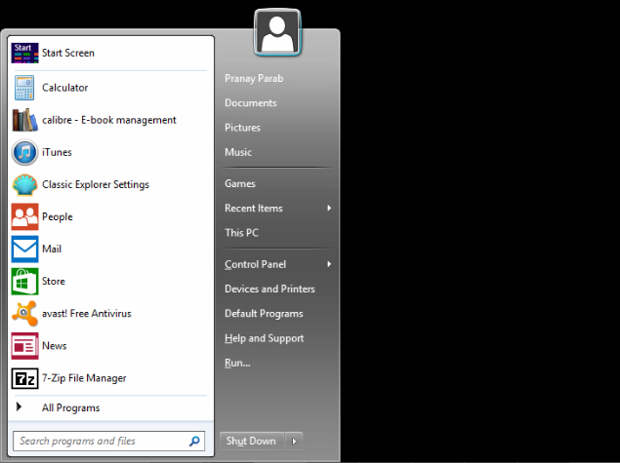Expand Control Panel submenu arrow
This screenshot has width=620, height=463.
(329, 264)
